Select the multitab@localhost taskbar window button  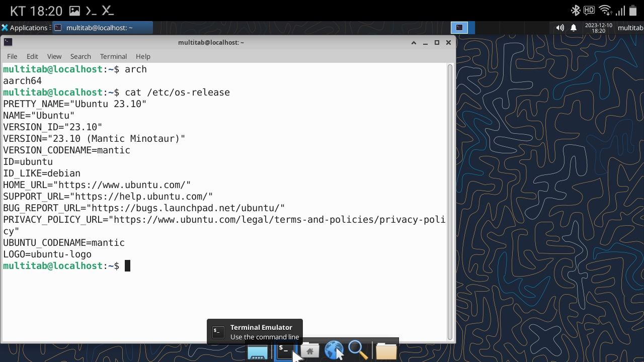(102, 28)
